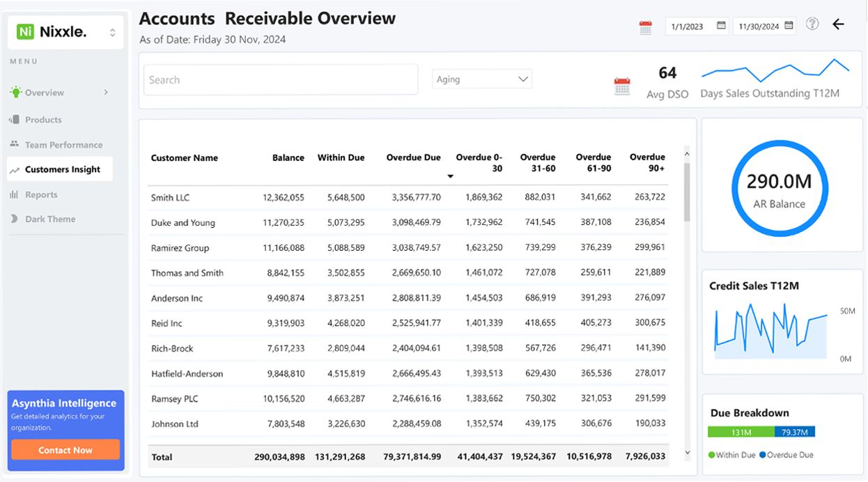The width and height of the screenshot is (868, 482).
Task: Sort by Overdue 0-30 column arrow
Action: 450,176
